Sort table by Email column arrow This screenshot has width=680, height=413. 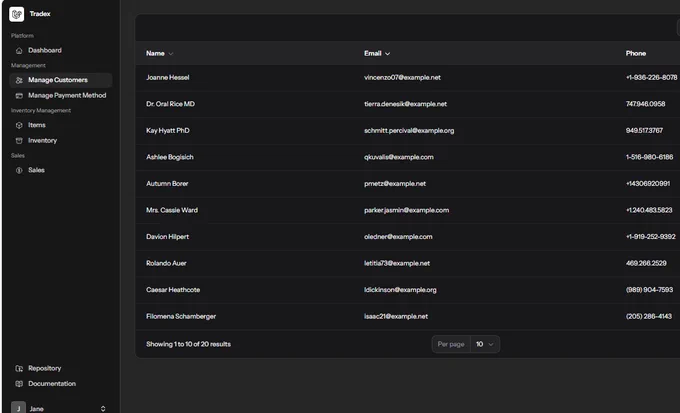point(387,54)
